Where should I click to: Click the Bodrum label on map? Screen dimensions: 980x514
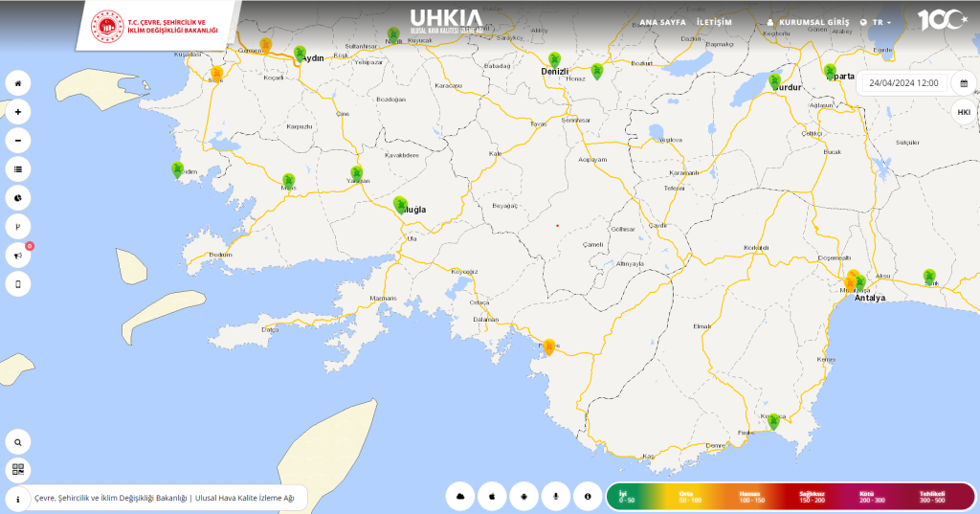tap(221, 255)
